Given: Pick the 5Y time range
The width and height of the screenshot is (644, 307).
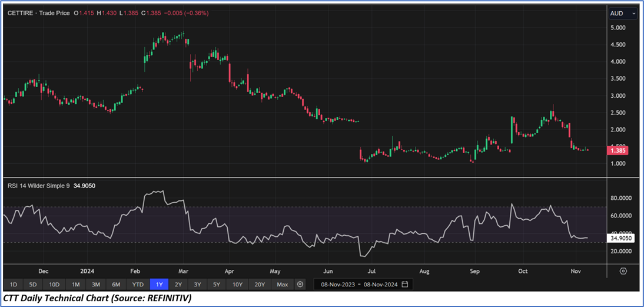Looking at the screenshot, I should click(217, 285).
